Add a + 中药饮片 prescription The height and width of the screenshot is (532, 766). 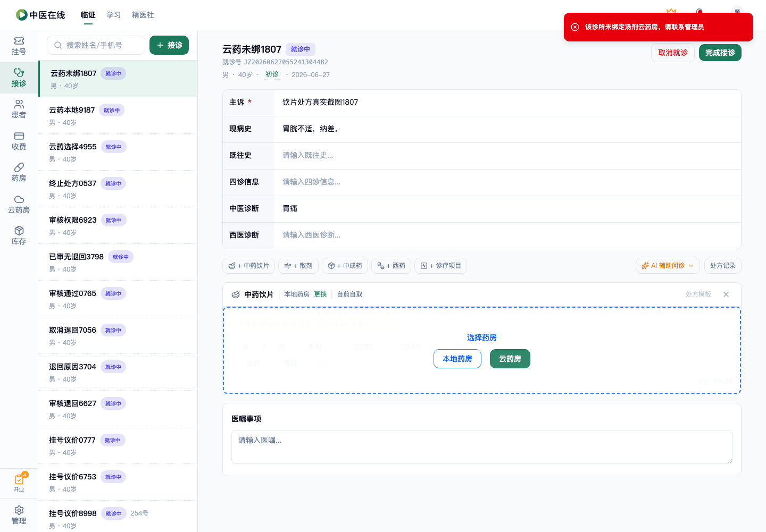click(248, 266)
